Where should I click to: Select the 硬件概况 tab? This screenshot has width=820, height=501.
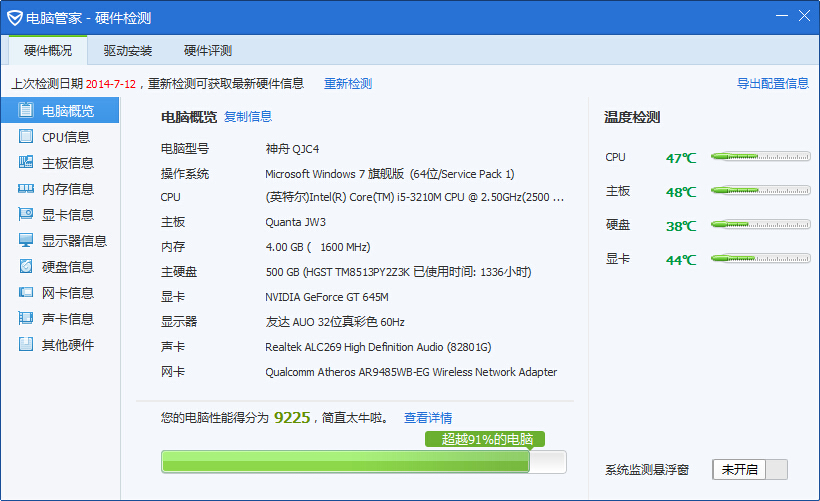48,51
